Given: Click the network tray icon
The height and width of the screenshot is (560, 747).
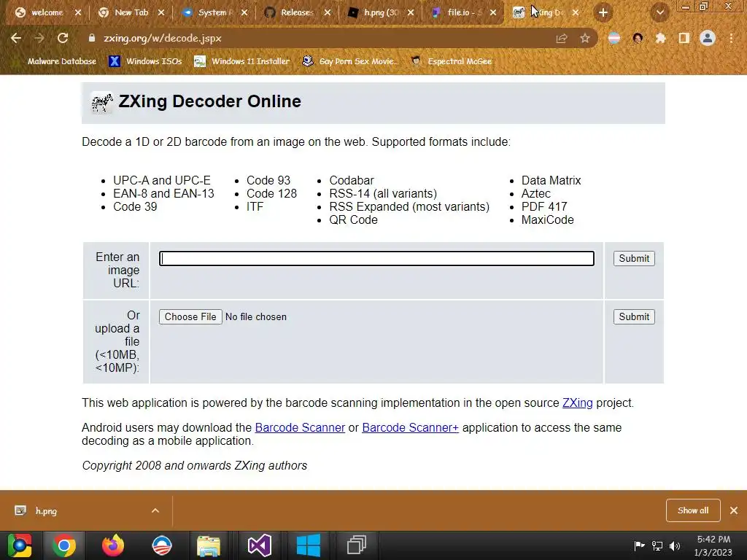Looking at the screenshot, I should pyautogui.click(x=657, y=545).
